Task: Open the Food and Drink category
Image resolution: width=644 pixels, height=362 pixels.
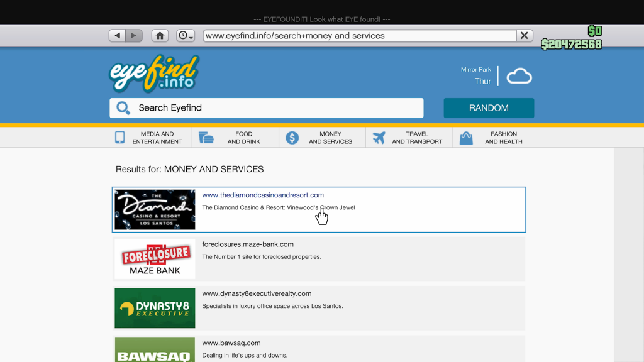Action: click(235, 138)
